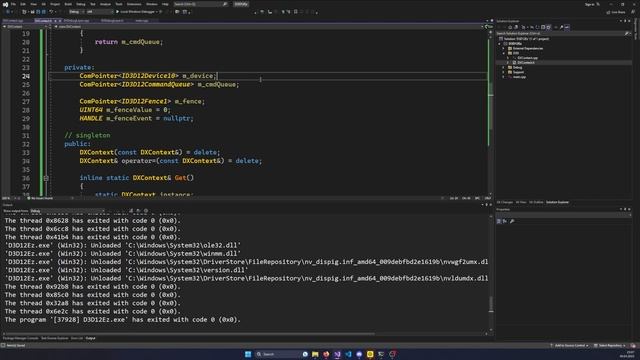Toggle Preview Selected Items in Solution Explorer
Viewport: 640px width, 360px height.
[567, 27]
